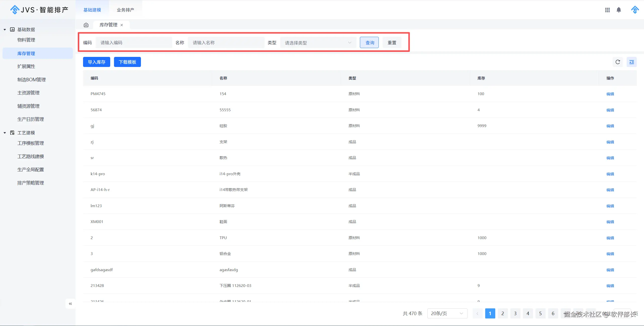Click 编辑 link for PM4745 row
The height and width of the screenshot is (326, 644).
pos(610,94)
